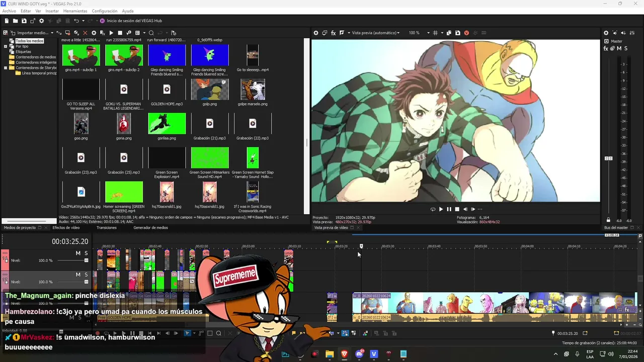
Task: Open preview properties gear icon
Action: point(316,33)
